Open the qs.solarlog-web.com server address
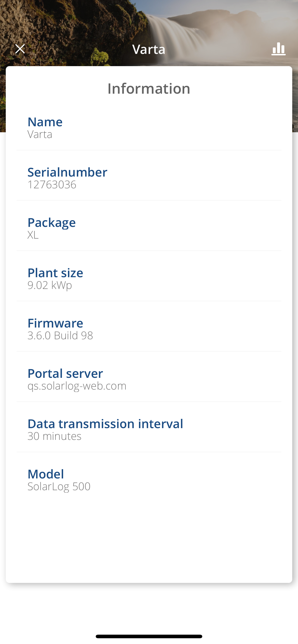 click(x=77, y=386)
